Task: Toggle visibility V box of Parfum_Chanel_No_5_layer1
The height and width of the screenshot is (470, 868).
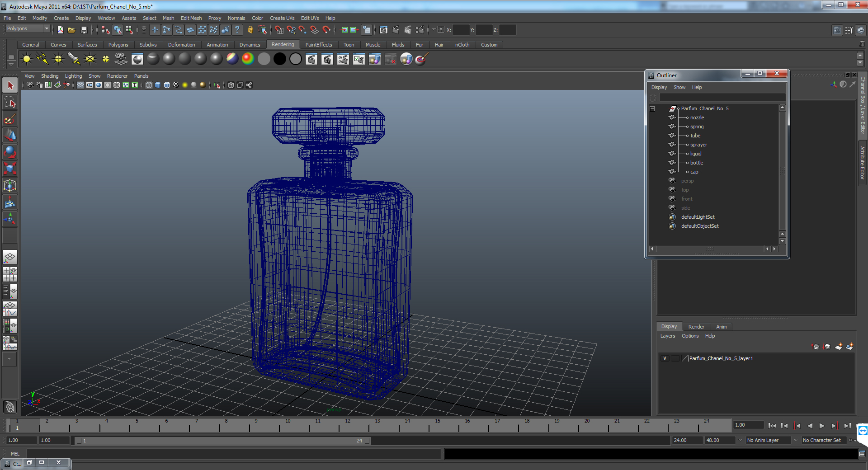Action: pos(665,358)
